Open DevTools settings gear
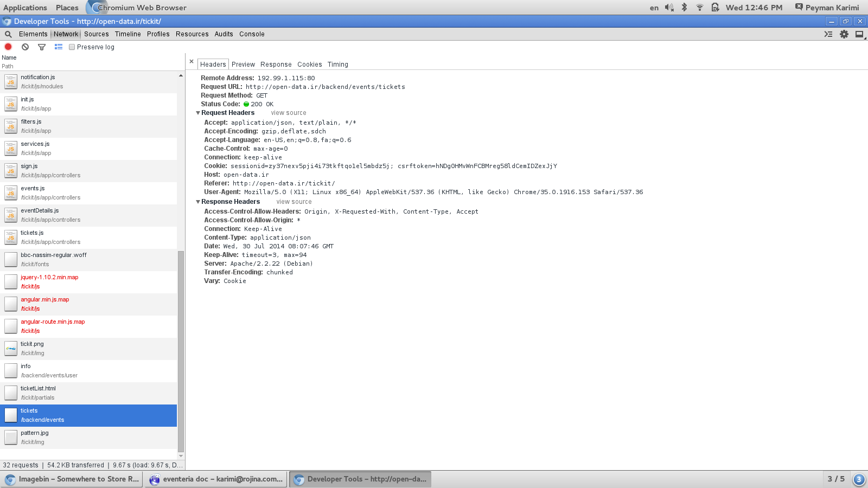 (844, 34)
